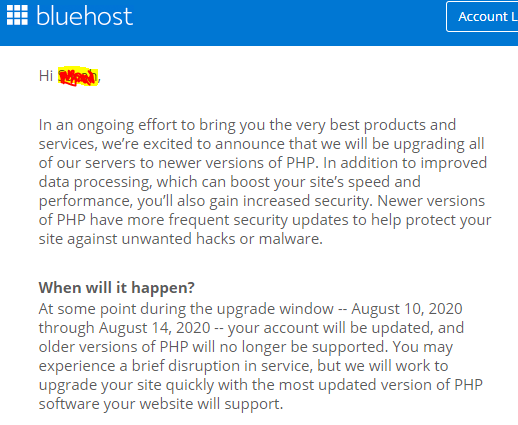Click the "August 10, 2020" date text
The width and height of the screenshot is (518, 425).
[x=407, y=309]
